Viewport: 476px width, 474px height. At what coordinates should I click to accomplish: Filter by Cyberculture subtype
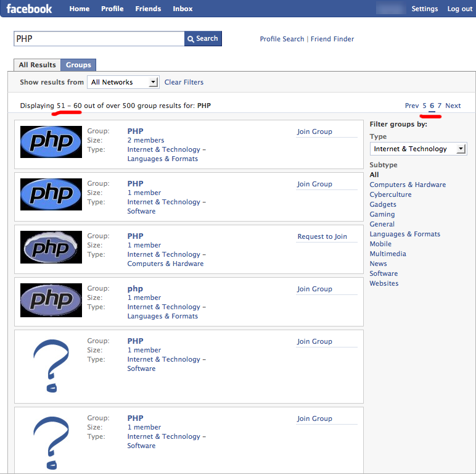click(x=390, y=194)
